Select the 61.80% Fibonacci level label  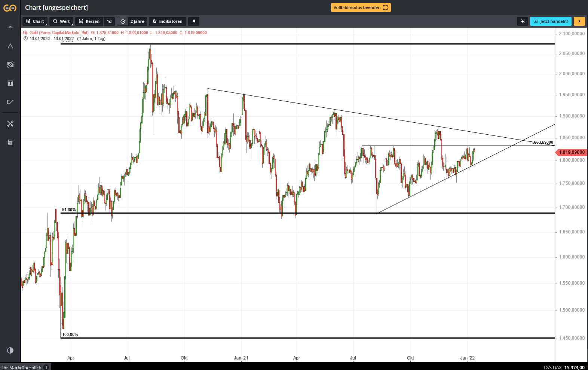tap(69, 210)
